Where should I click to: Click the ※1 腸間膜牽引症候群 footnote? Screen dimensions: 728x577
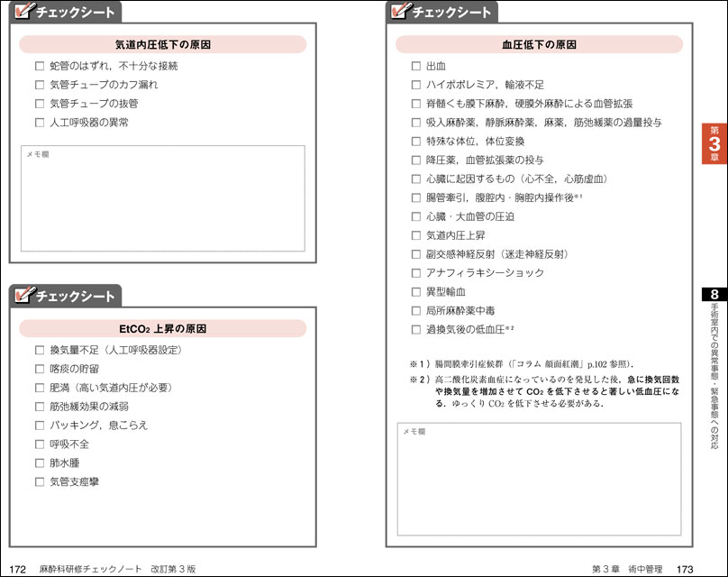click(x=521, y=363)
